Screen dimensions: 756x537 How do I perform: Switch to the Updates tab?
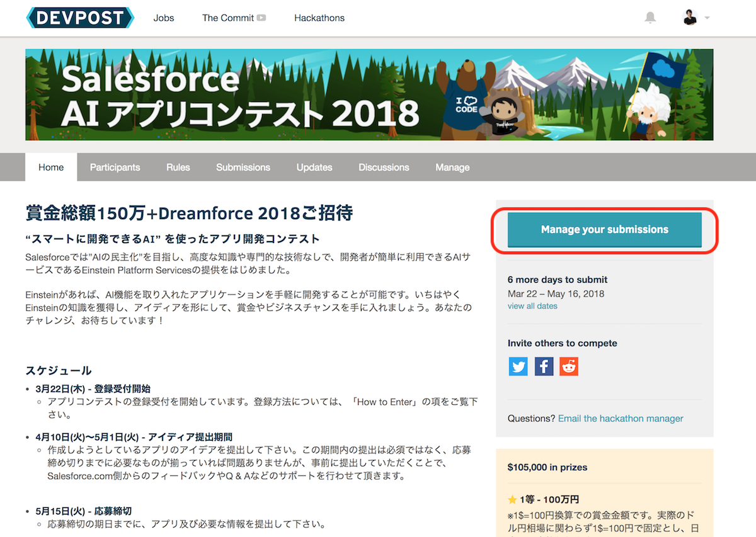coord(314,167)
